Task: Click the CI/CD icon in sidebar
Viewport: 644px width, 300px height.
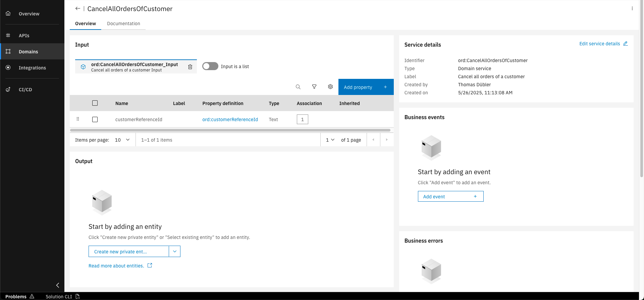Action: point(8,89)
